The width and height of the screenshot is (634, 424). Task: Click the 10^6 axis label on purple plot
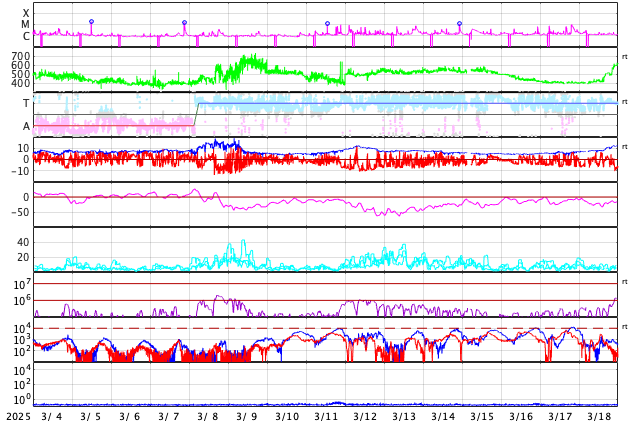coord(22,301)
